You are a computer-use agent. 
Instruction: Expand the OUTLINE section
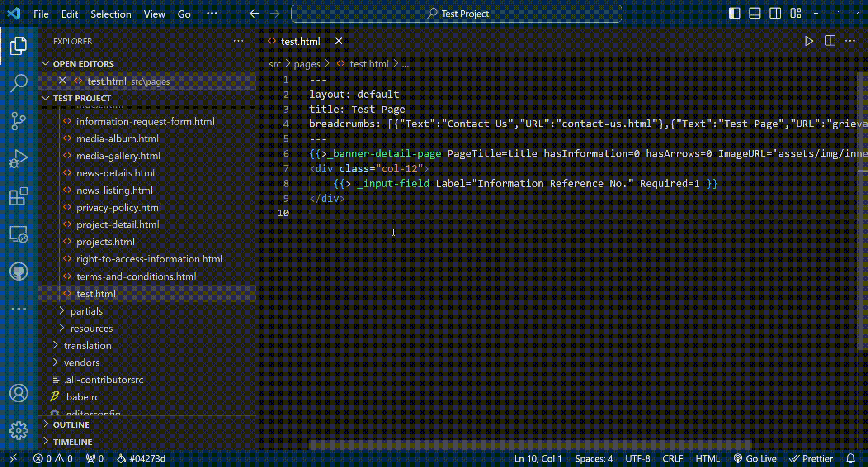[147, 424]
